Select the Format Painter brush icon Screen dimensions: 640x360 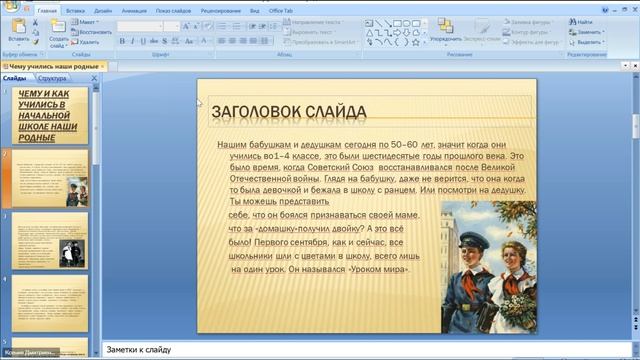pyautogui.click(x=36, y=42)
